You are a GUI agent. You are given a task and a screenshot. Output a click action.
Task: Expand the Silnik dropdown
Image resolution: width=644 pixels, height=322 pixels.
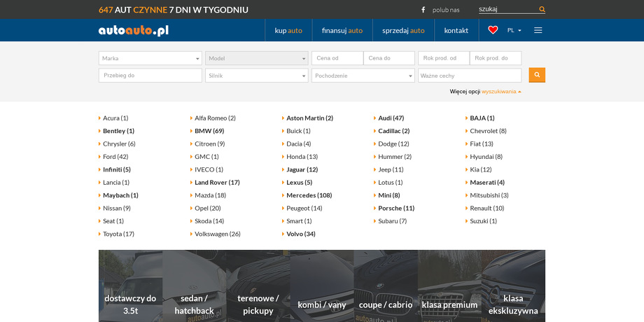click(257, 76)
